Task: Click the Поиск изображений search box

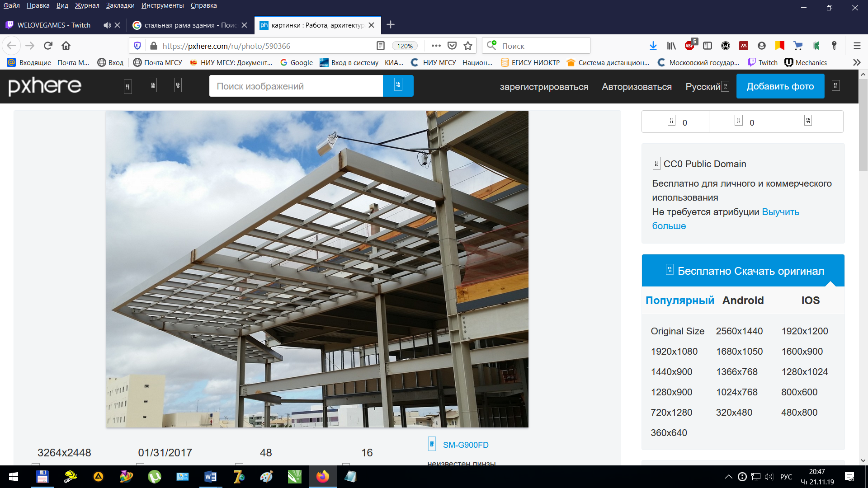Action: pos(296,86)
